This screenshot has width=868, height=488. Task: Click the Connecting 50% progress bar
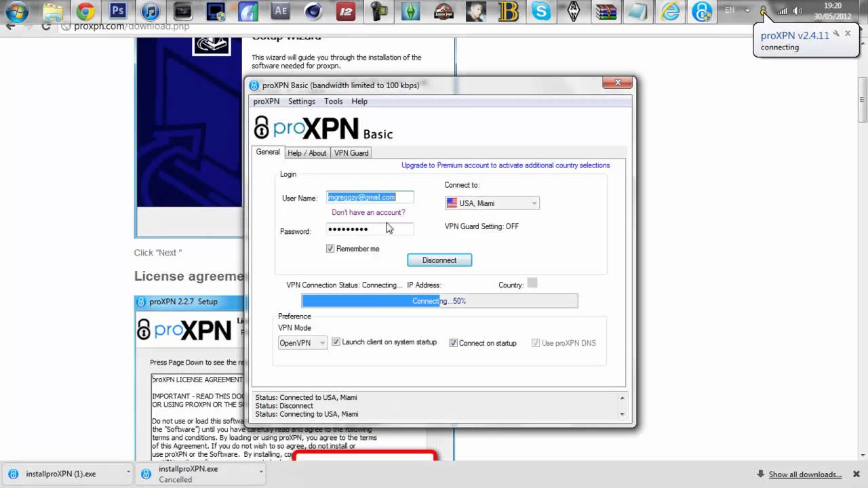pos(440,301)
